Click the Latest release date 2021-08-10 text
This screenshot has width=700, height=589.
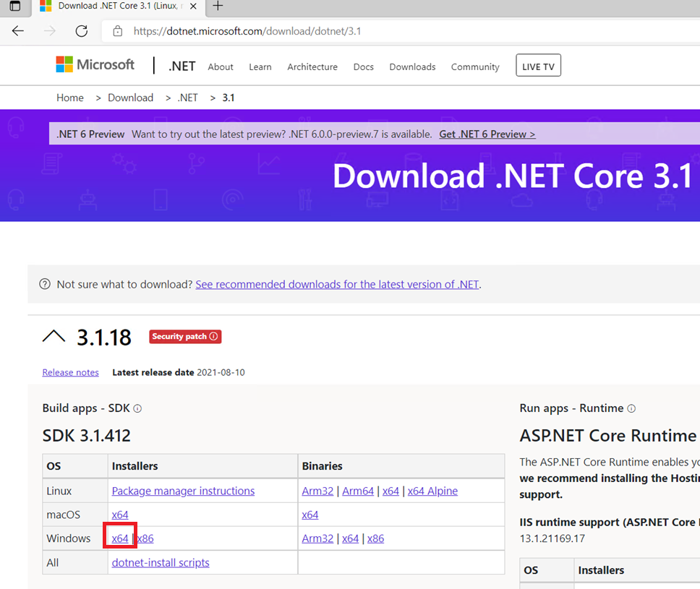click(179, 372)
